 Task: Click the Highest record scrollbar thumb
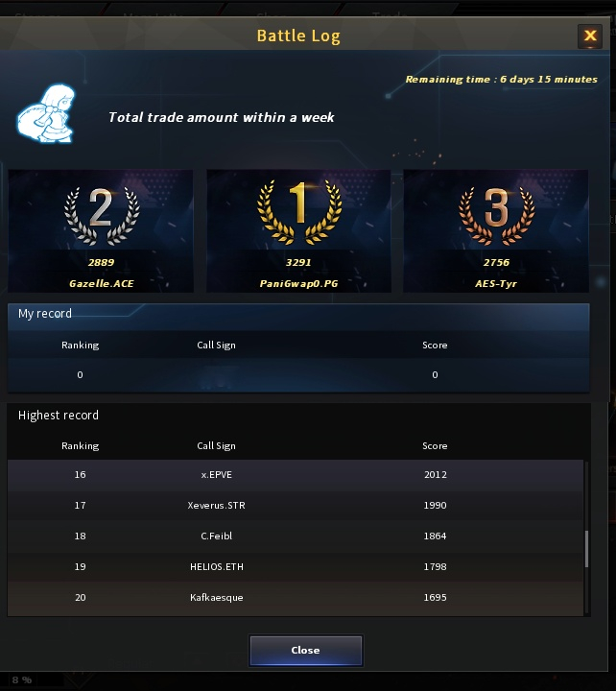click(x=586, y=549)
